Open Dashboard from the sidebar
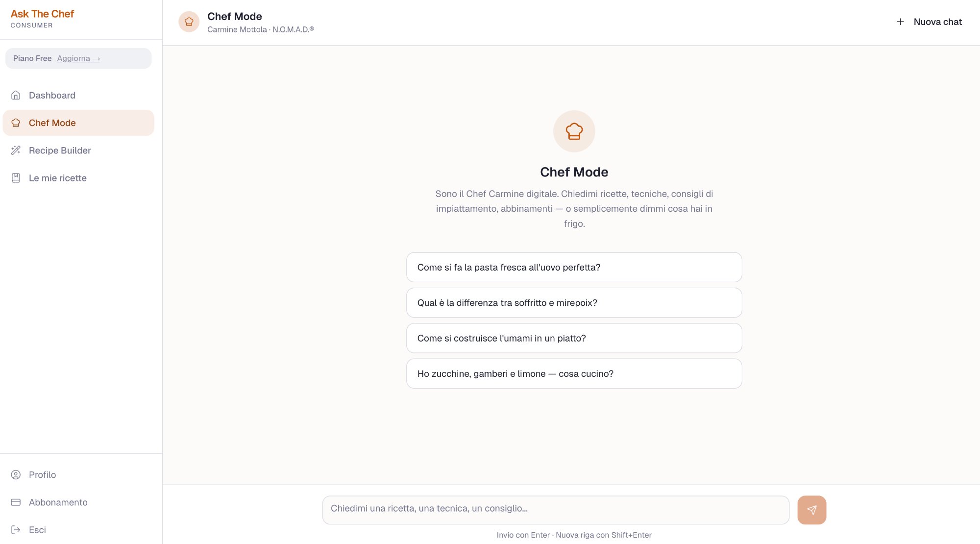The height and width of the screenshot is (544, 980). point(52,95)
